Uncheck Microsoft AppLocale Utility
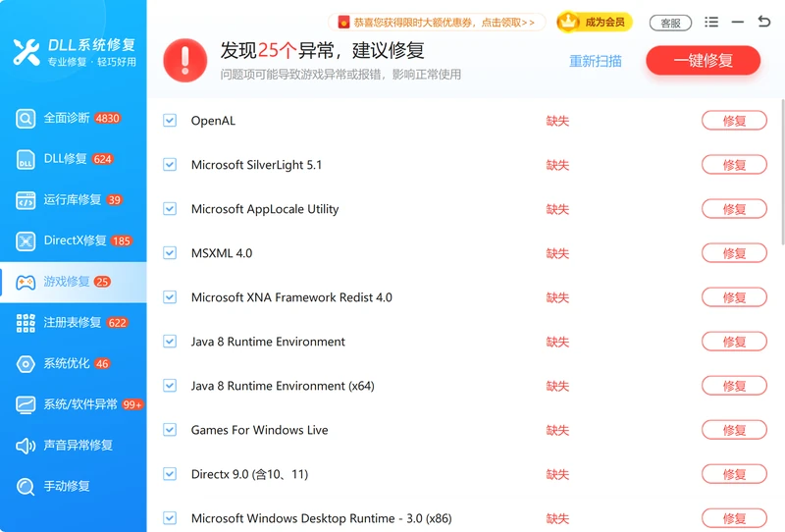This screenshot has width=785, height=532. [170, 208]
